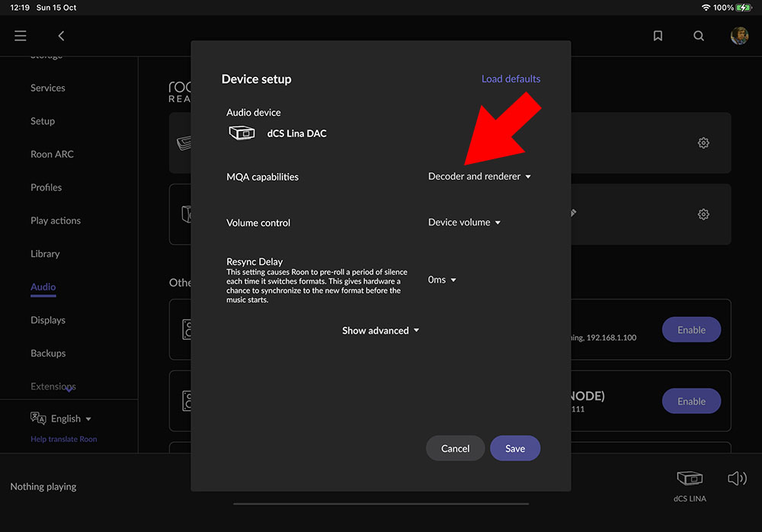Open the MQA capabilities dropdown
Image resolution: width=762 pixels, height=532 pixels.
click(x=479, y=177)
